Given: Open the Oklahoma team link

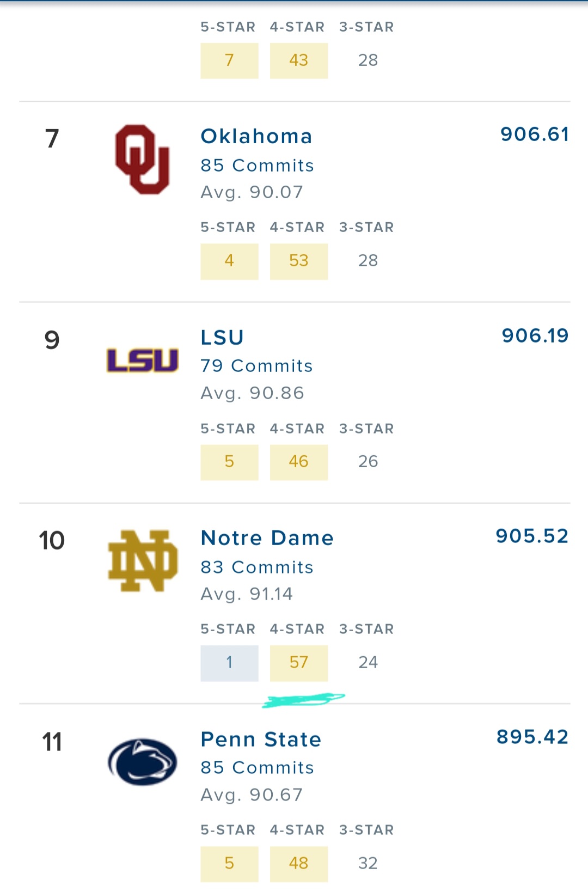Looking at the screenshot, I should [256, 136].
